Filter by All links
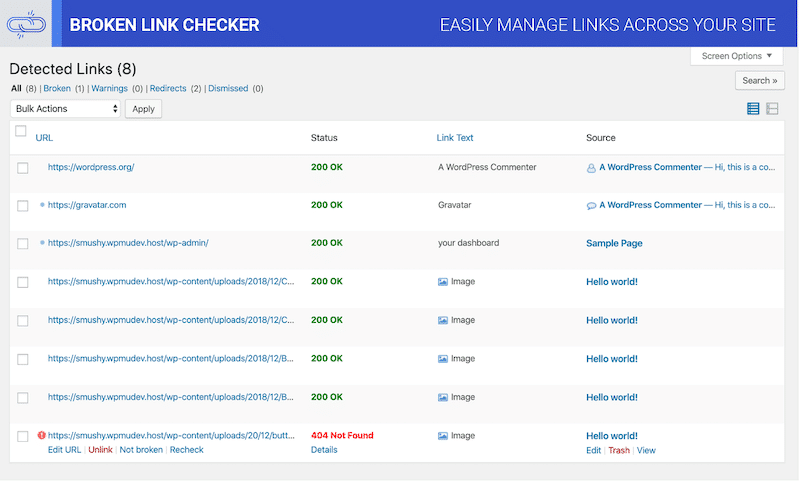Viewport: 800px width, 485px height. pos(16,88)
